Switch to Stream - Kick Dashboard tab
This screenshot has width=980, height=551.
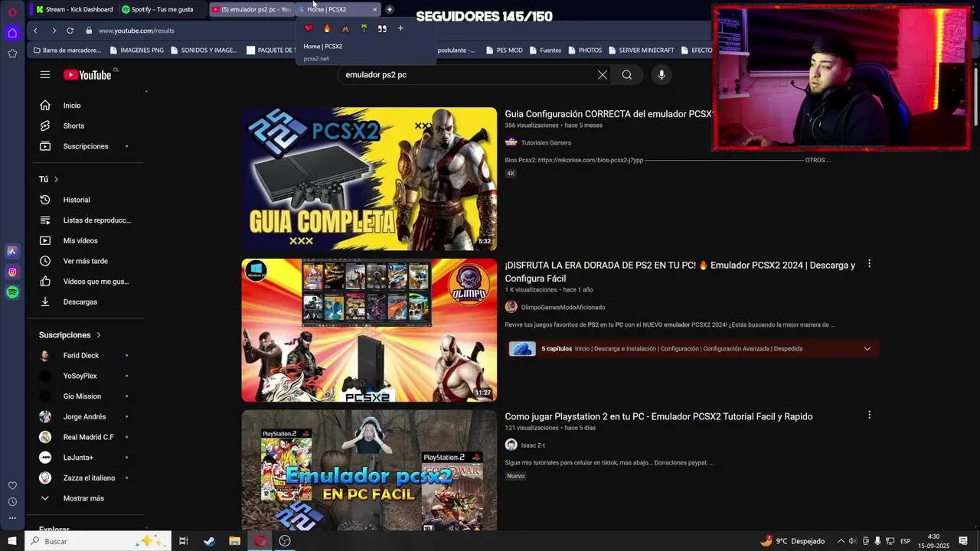click(74, 9)
